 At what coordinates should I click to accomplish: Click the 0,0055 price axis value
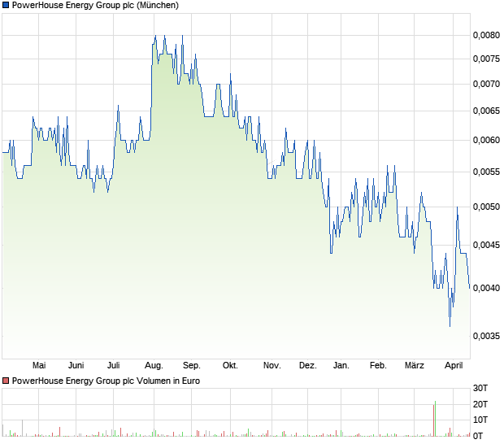coord(486,172)
